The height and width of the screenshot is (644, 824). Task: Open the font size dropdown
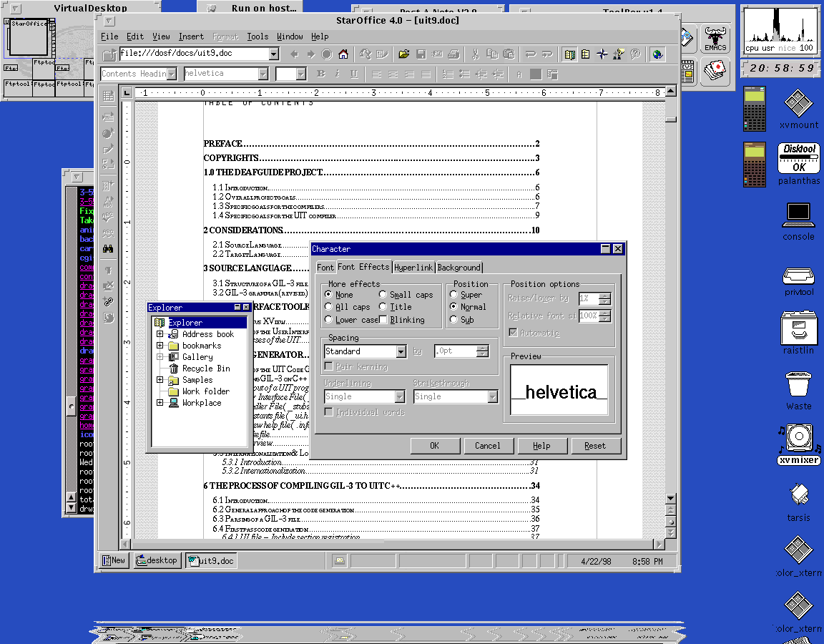301,74
